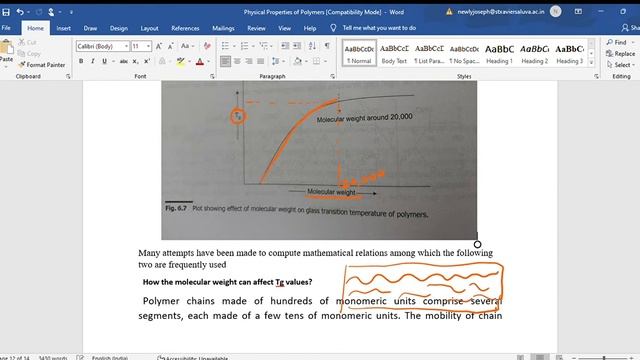This screenshot has width=640, height=360.
Task: Apply subscript formatting
Action: point(136,61)
